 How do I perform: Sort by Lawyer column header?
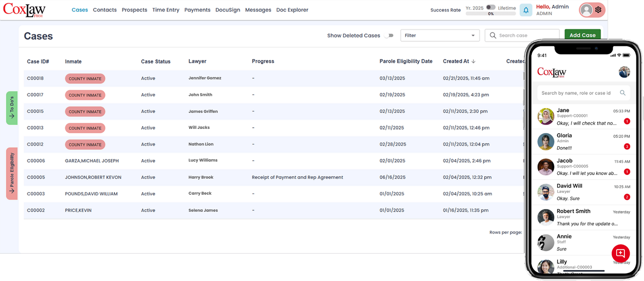(197, 61)
